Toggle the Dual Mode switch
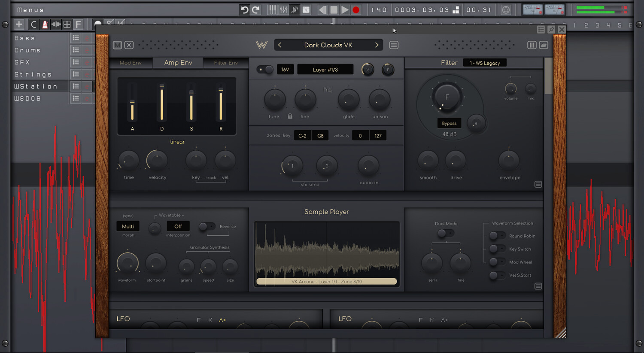 pos(446,233)
